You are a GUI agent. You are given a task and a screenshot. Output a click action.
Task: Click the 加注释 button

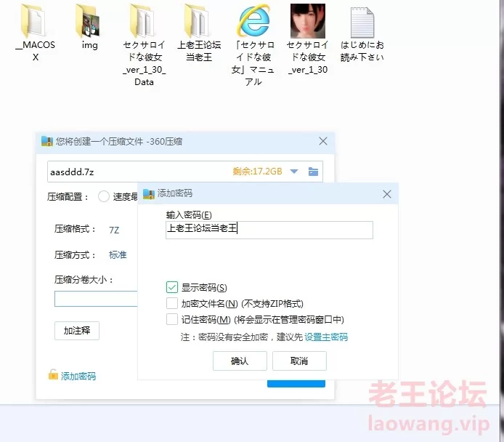(76, 331)
